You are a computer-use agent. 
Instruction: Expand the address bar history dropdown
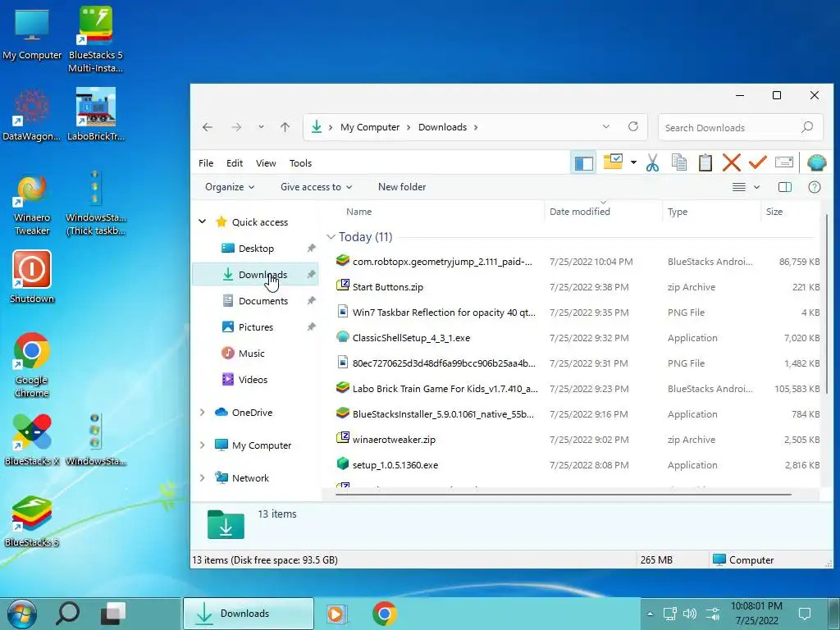click(606, 127)
